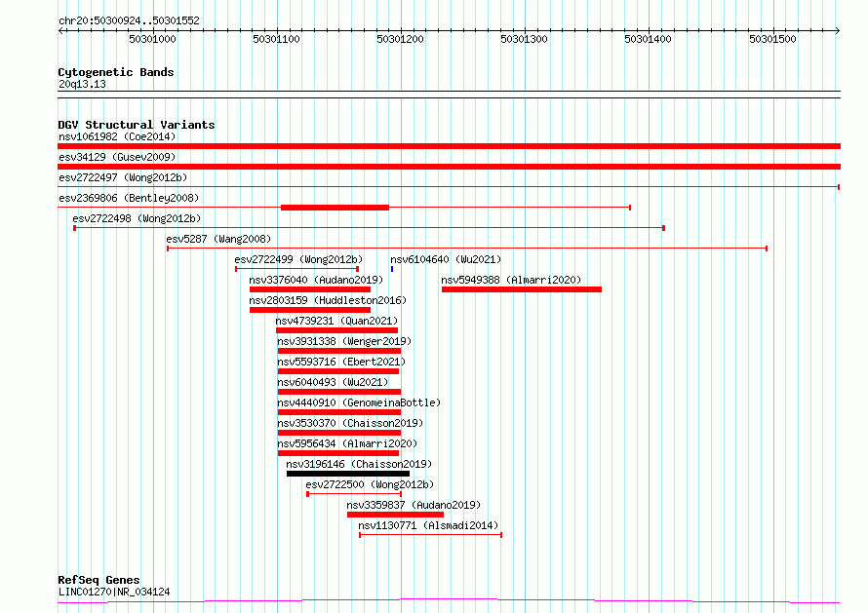The width and height of the screenshot is (868, 613).
Task: Click nsv3931338 (Wenger2019) label
Action: pyautogui.click(x=344, y=341)
